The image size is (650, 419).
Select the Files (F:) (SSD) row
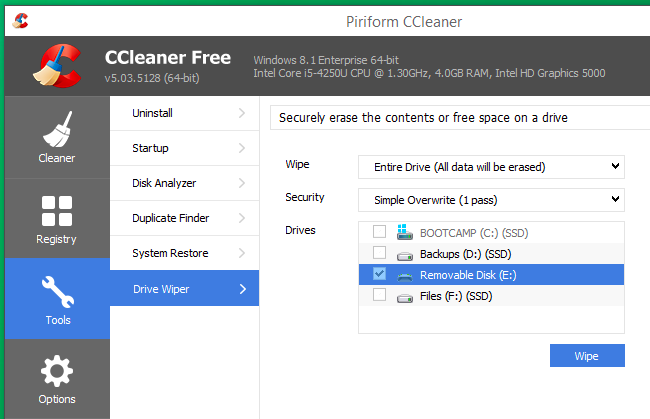[x=491, y=296]
